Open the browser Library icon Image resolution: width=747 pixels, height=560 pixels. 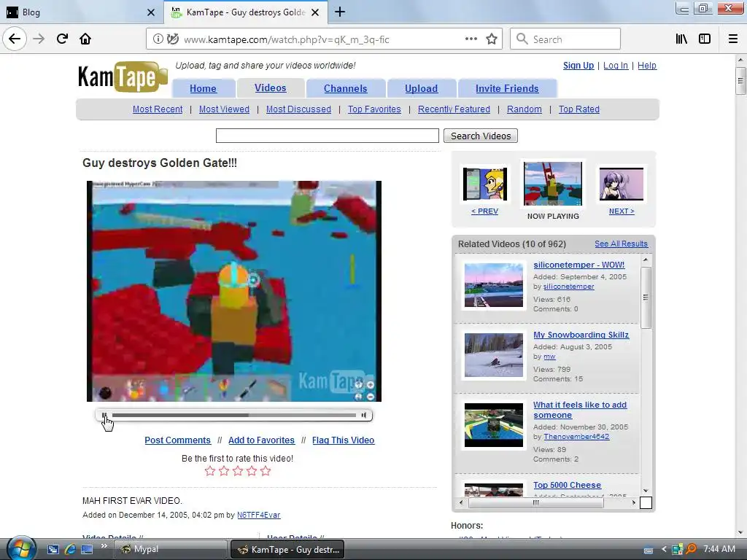coord(681,39)
